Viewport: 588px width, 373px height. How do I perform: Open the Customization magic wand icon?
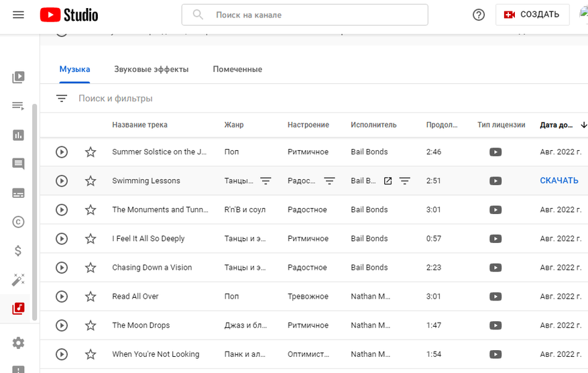click(x=18, y=280)
